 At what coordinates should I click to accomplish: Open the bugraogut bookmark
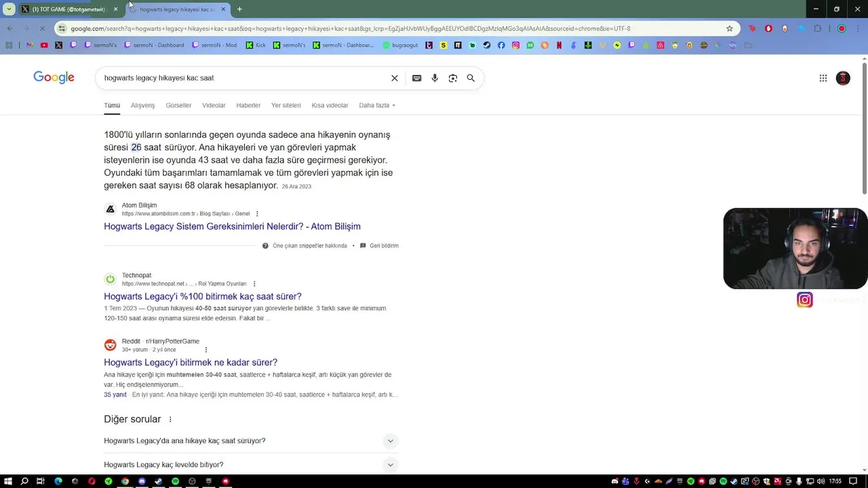(400, 45)
